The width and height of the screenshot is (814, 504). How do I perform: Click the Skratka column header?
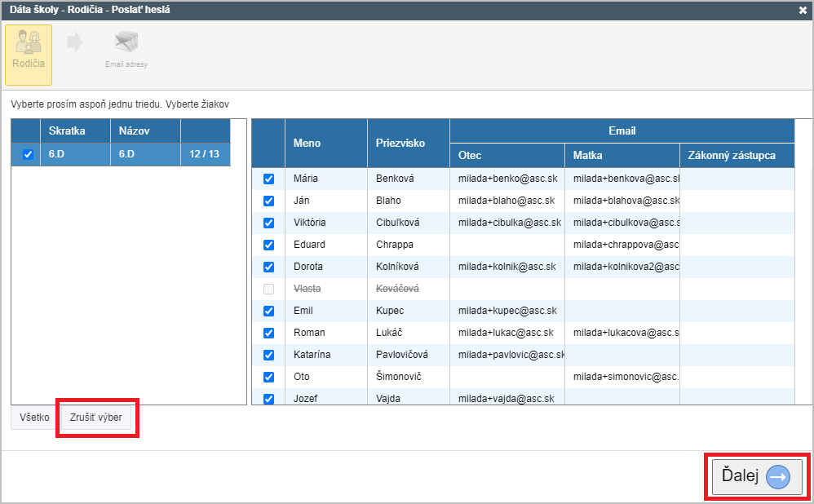pos(75,130)
